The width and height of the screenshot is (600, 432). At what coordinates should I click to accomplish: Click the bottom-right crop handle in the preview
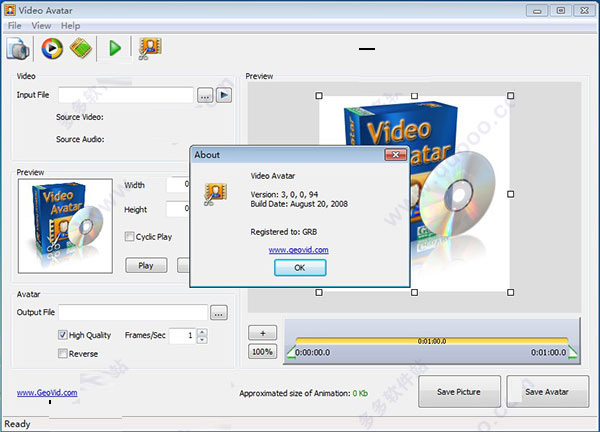point(510,292)
